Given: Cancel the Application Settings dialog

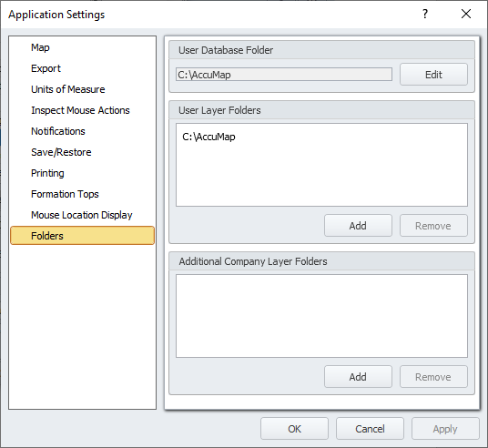Looking at the screenshot, I should tap(370, 429).
